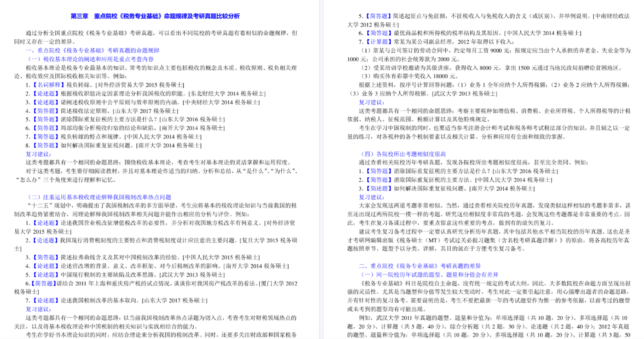Click 复习建议 label below the 武汉大学 2013 calculation question
This screenshot has width=644, height=339.
(x=371, y=102)
